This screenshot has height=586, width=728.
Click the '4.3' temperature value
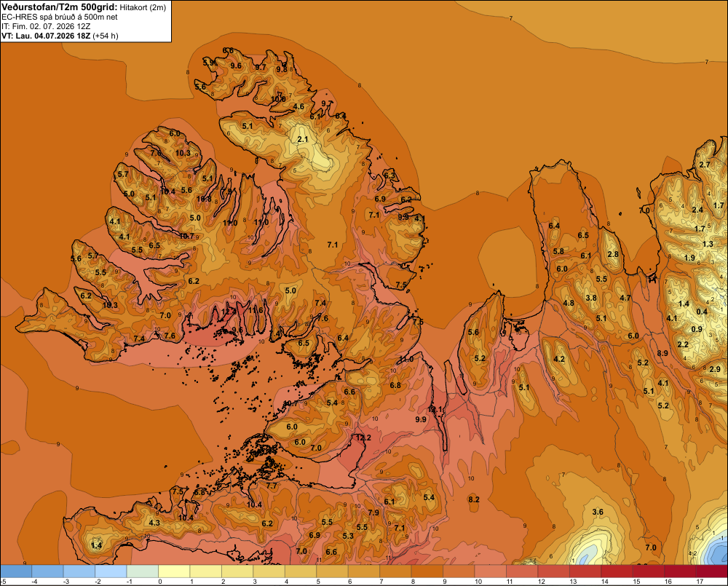click(154, 523)
